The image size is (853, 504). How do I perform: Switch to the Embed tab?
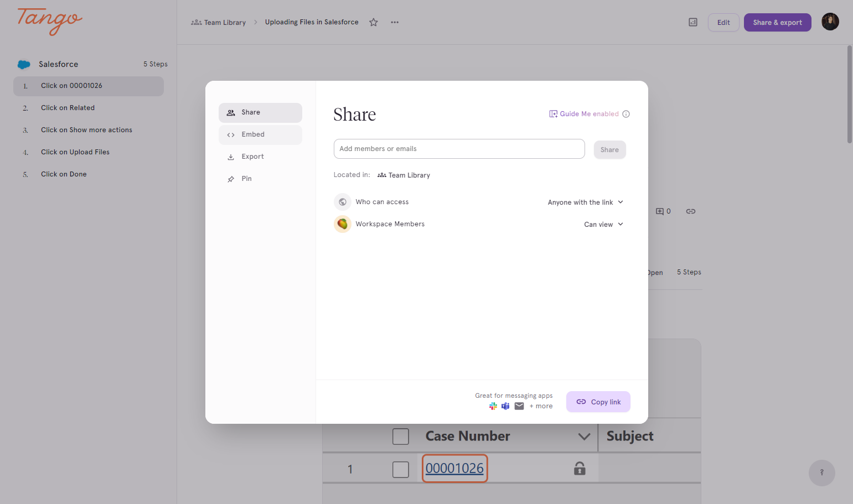tap(260, 134)
